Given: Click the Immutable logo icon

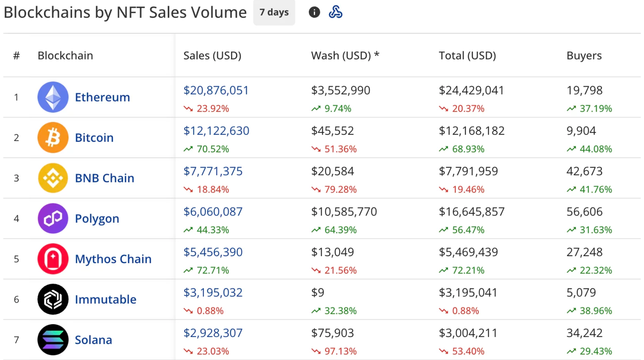Looking at the screenshot, I should 53,299.
